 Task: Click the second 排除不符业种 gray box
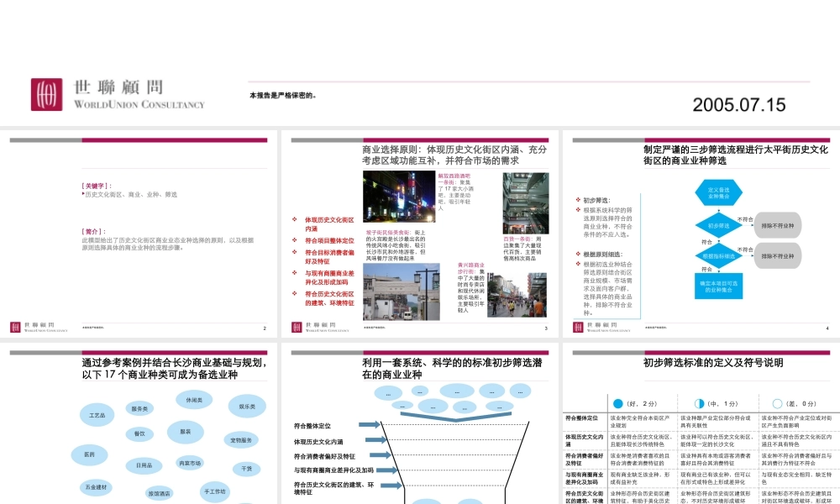click(x=777, y=256)
